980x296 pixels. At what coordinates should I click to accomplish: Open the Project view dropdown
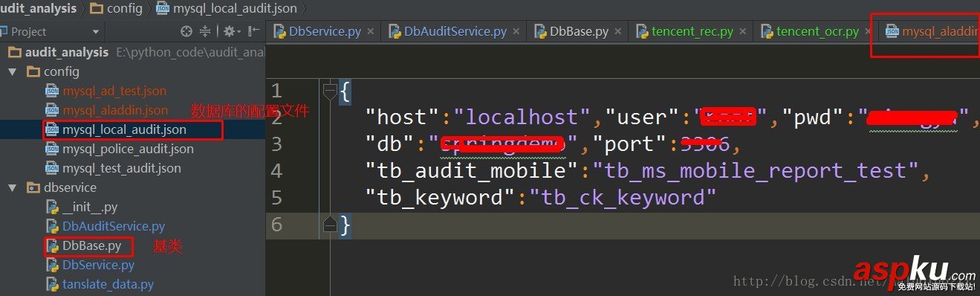[95, 32]
